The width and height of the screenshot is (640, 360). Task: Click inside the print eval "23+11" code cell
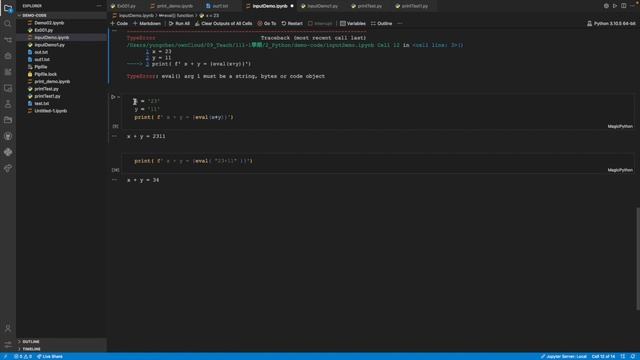(378, 161)
